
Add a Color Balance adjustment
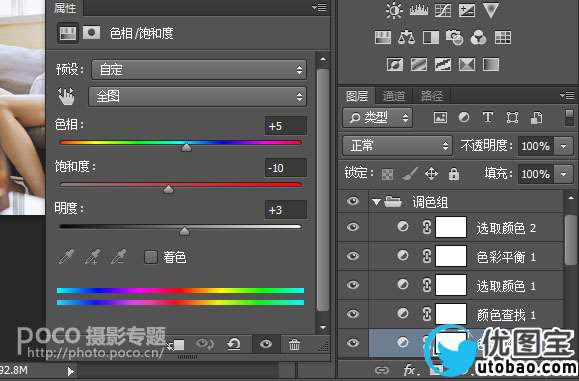click(407, 38)
